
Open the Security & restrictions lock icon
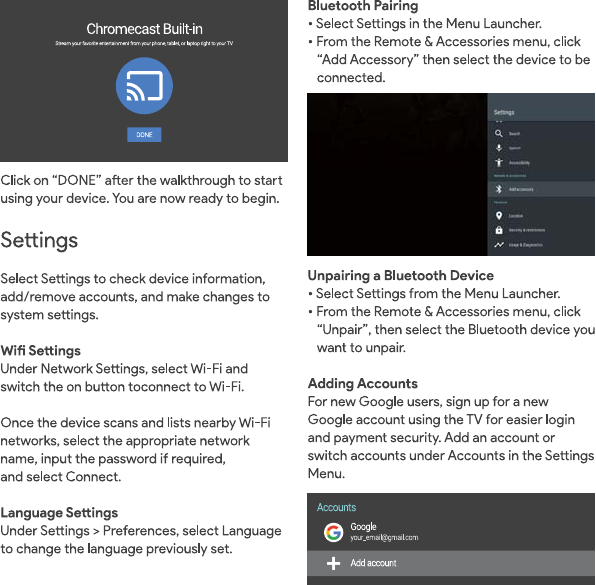tap(499, 230)
